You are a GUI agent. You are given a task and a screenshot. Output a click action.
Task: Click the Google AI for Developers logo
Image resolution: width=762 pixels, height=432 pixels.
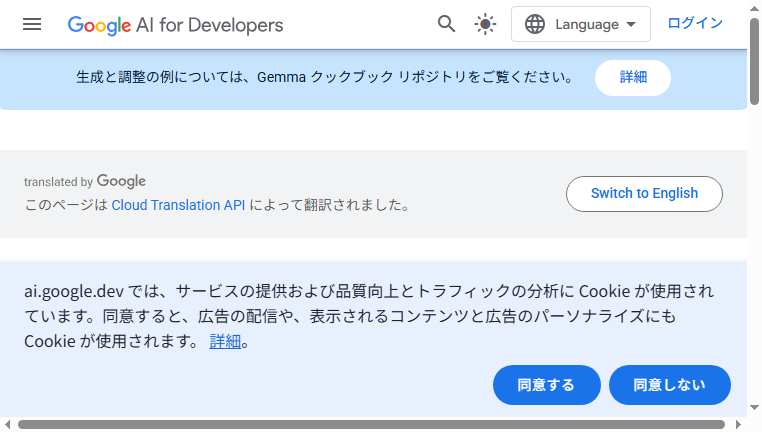point(175,25)
